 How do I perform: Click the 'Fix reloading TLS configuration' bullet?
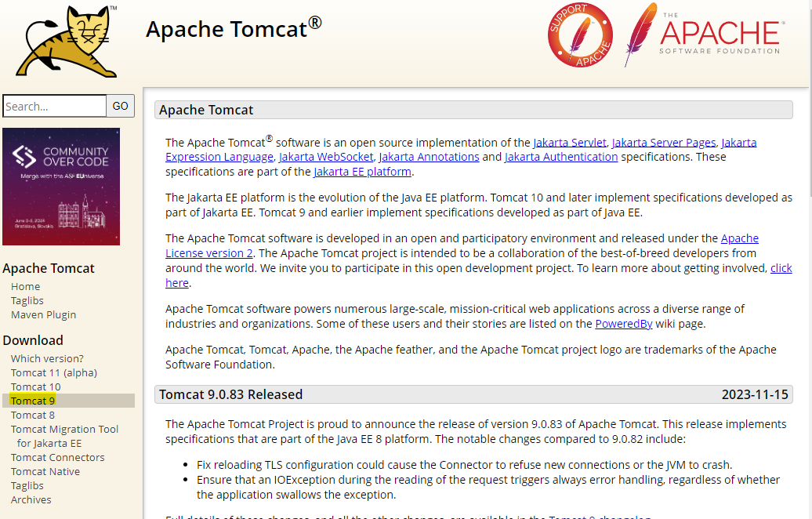point(465,465)
